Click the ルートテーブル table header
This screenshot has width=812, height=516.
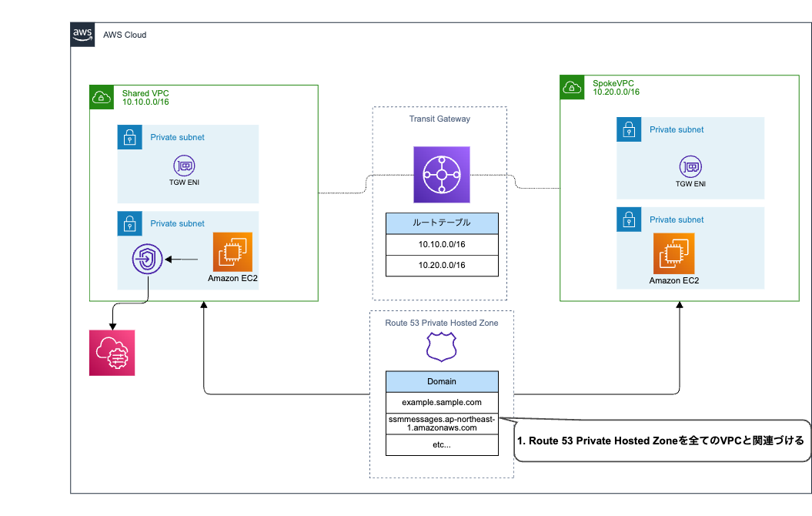click(x=441, y=223)
